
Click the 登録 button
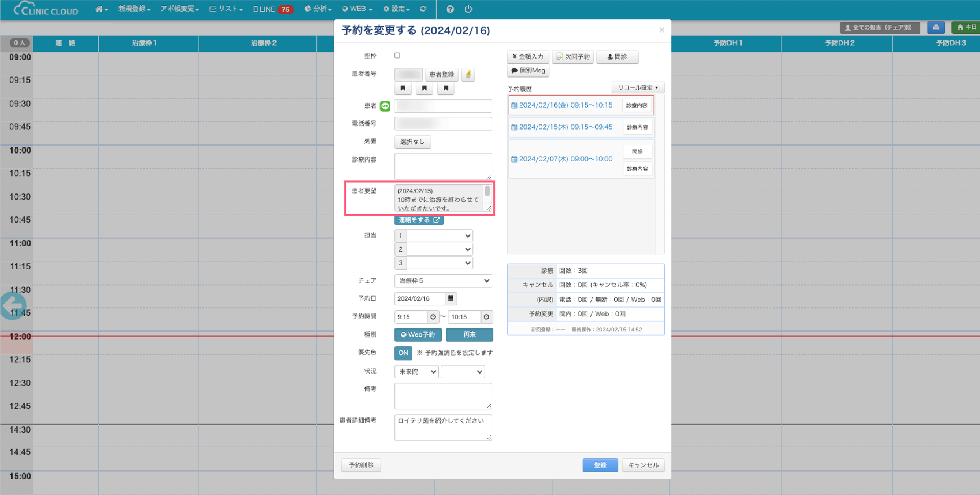(600, 465)
